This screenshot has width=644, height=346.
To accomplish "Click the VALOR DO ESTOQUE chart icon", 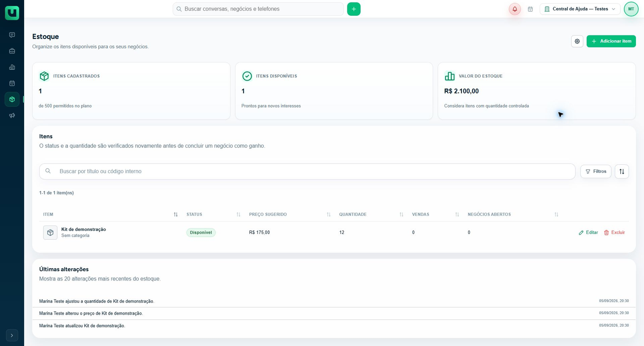I will [450, 76].
